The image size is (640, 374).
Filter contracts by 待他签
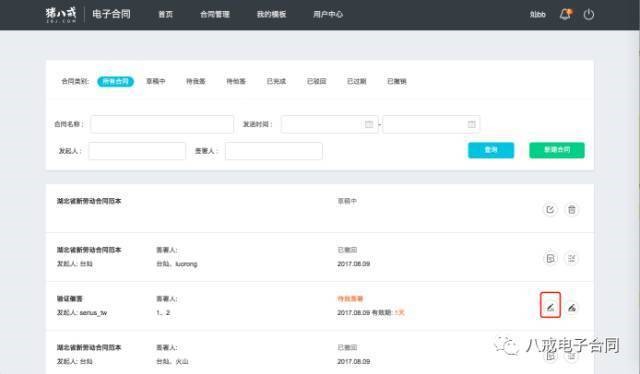point(236,81)
